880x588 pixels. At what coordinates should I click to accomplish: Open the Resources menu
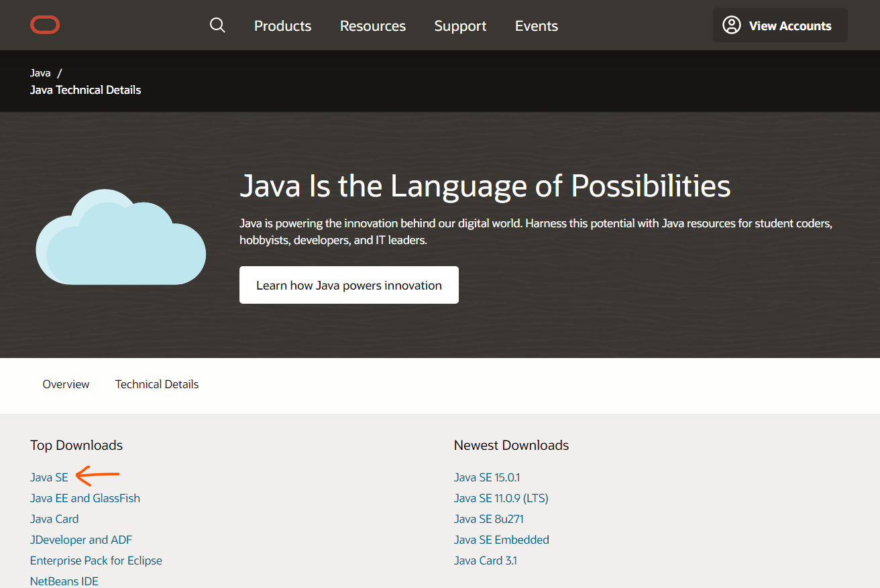pos(373,26)
